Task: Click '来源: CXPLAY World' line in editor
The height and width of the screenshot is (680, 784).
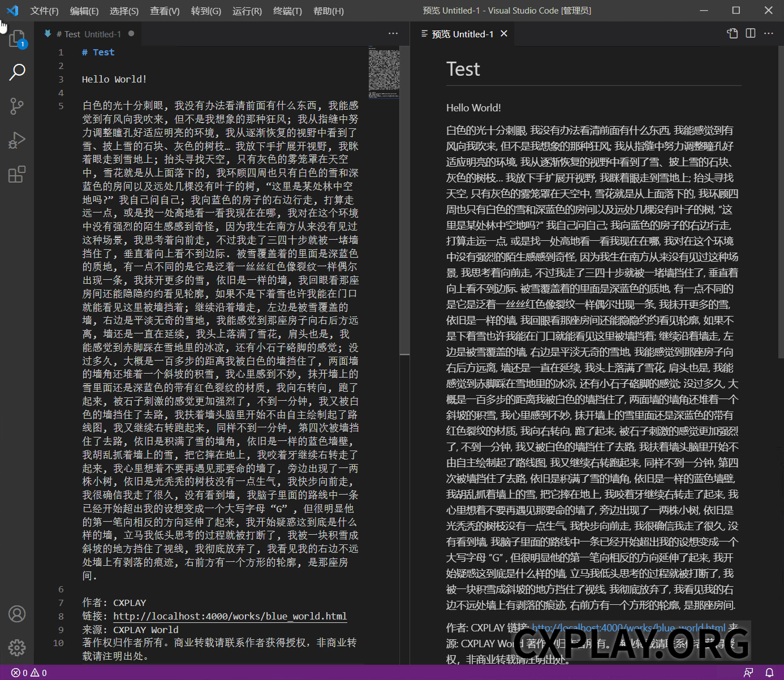Action: [130, 630]
